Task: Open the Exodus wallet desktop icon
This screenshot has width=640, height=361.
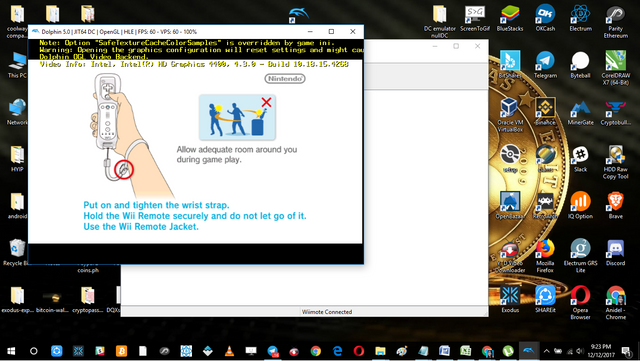Action: (510, 299)
